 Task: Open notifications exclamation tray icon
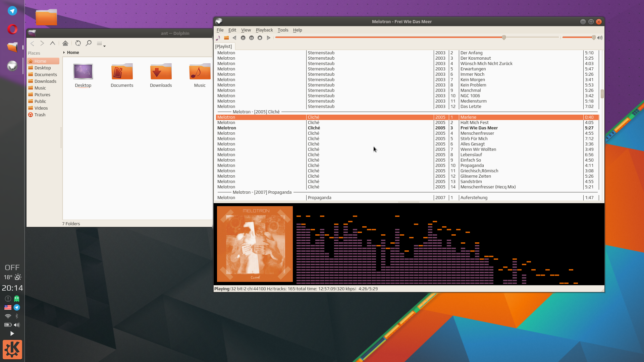pos(8,299)
